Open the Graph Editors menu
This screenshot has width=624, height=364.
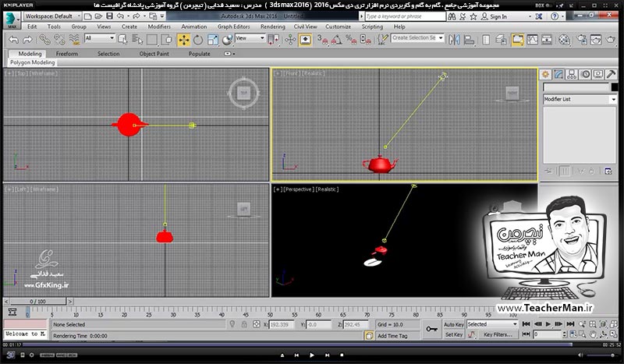point(233,27)
